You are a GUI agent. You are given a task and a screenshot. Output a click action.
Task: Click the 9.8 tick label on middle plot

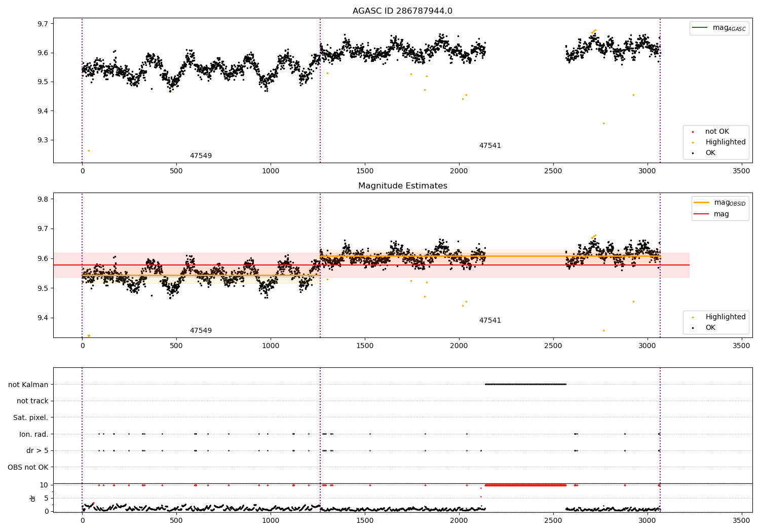coord(43,199)
